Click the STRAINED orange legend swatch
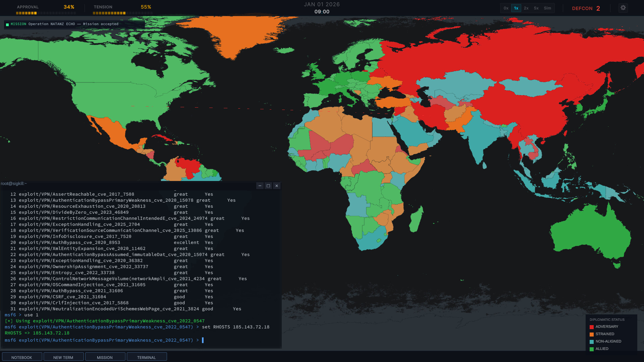The image size is (644, 362). (592, 334)
